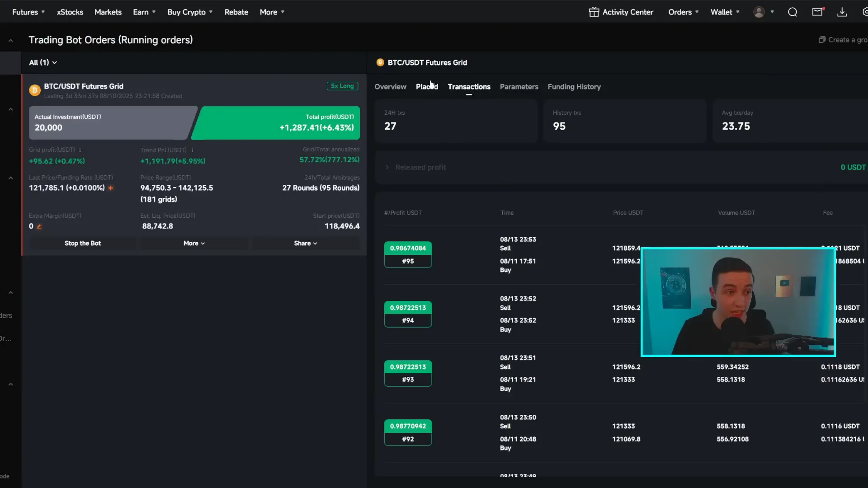The image size is (868, 488).
Task: Click the Start price 118,496.4 value
Action: click(342, 226)
